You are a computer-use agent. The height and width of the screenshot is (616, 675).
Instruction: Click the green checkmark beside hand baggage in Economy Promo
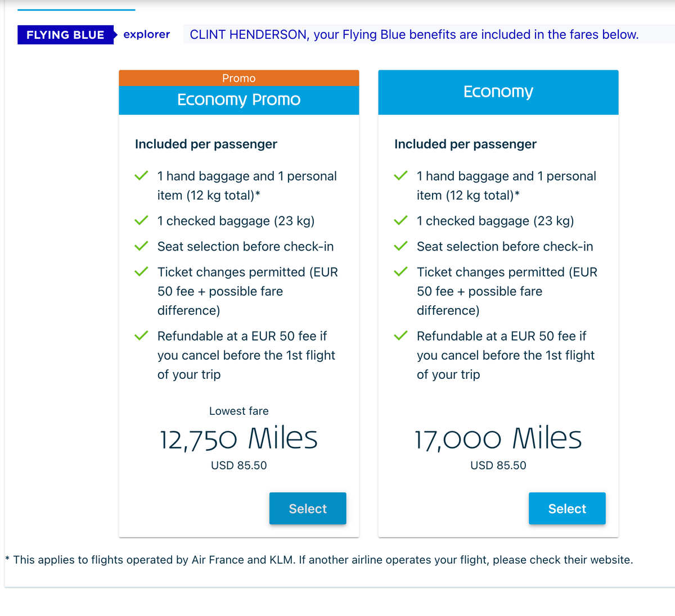[141, 175]
